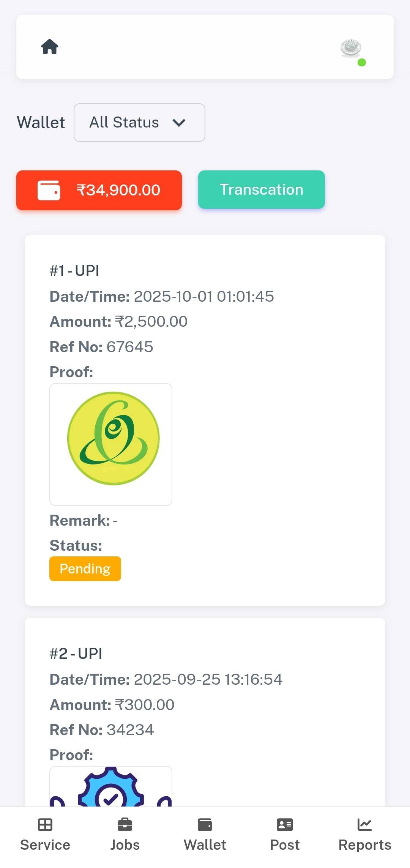Go to the Jobs tab label
This screenshot has height=868, width=410.
coord(125,845)
